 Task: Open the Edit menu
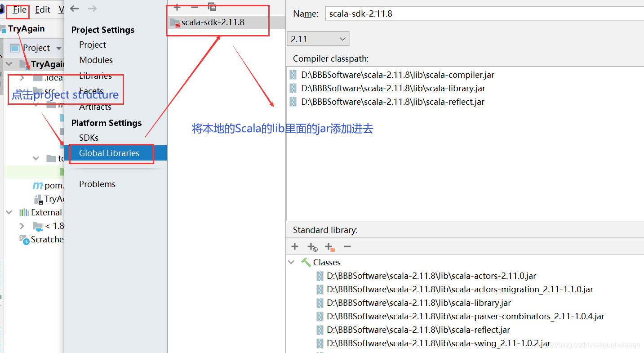43,9
